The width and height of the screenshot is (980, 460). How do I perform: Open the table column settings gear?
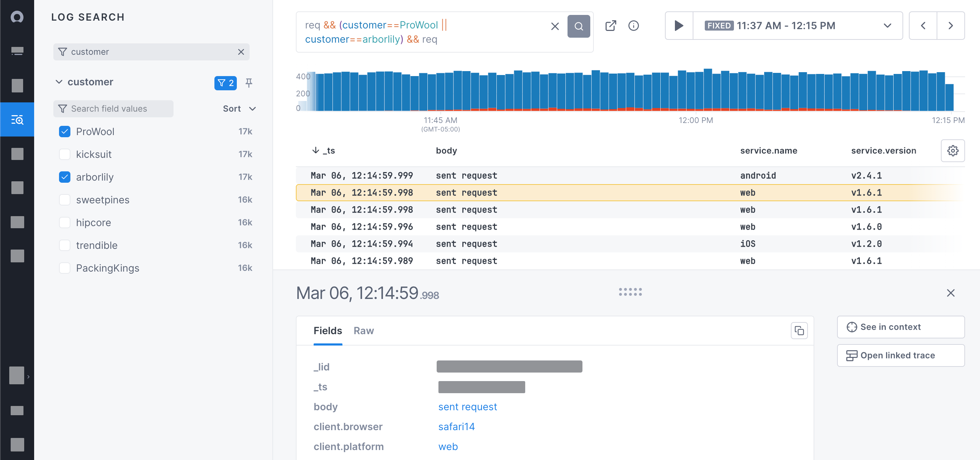tap(953, 150)
